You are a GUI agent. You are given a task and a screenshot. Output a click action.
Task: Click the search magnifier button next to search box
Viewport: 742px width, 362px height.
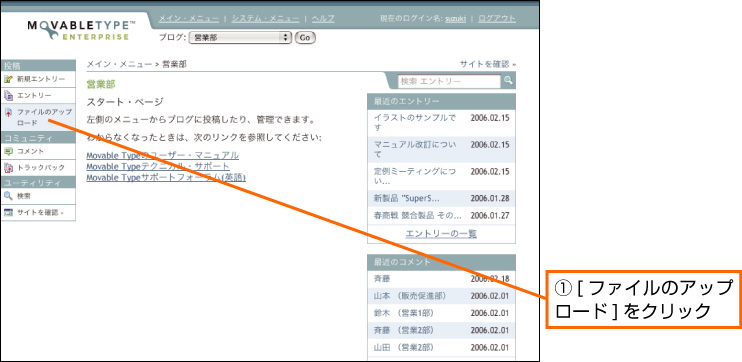coord(508,81)
